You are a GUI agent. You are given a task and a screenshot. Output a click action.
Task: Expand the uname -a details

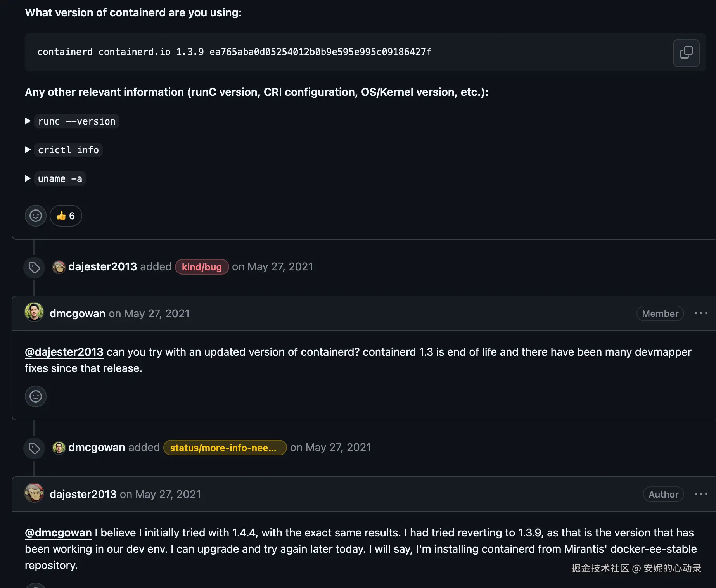click(x=28, y=178)
